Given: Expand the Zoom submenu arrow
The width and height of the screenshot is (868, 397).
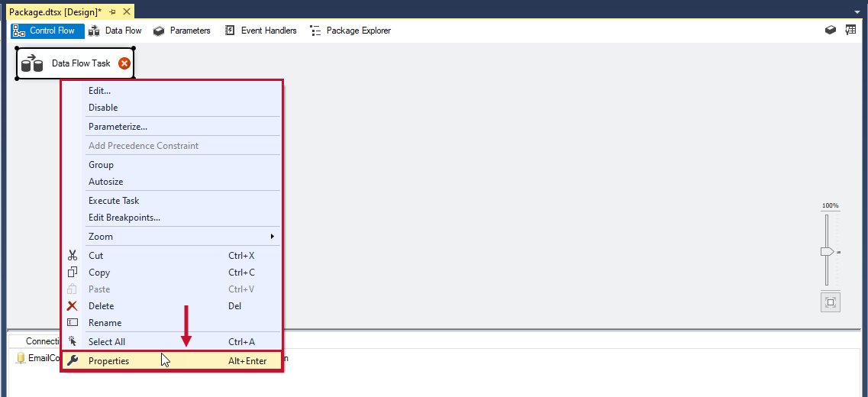Looking at the screenshot, I should tap(272, 237).
